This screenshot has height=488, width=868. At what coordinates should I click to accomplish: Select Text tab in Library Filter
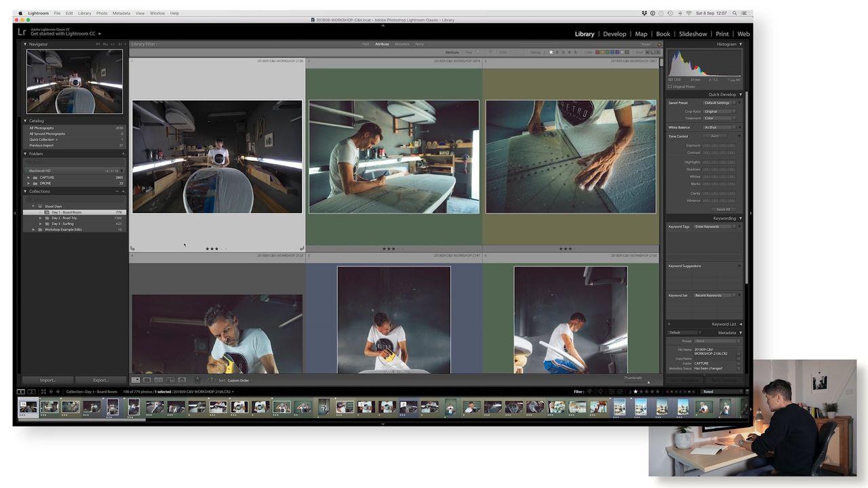[x=366, y=44]
